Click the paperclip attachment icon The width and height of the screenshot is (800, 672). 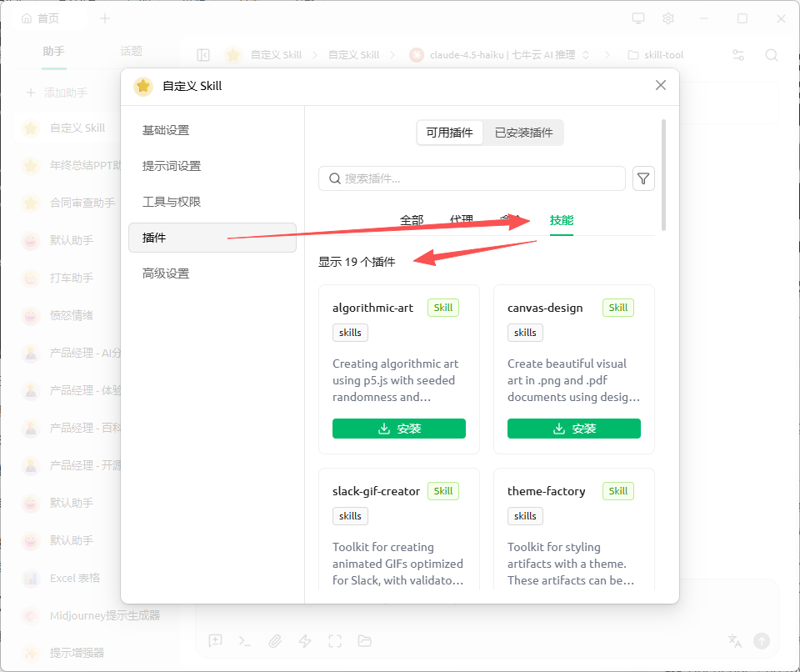pyautogui.click(x=274, y=641)
